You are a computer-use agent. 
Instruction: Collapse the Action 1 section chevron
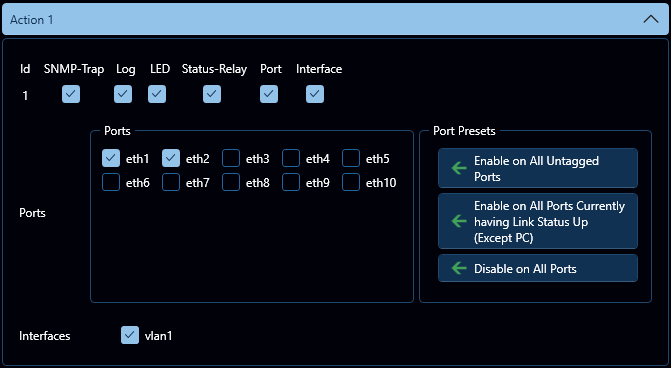click(x=651, y=20)
